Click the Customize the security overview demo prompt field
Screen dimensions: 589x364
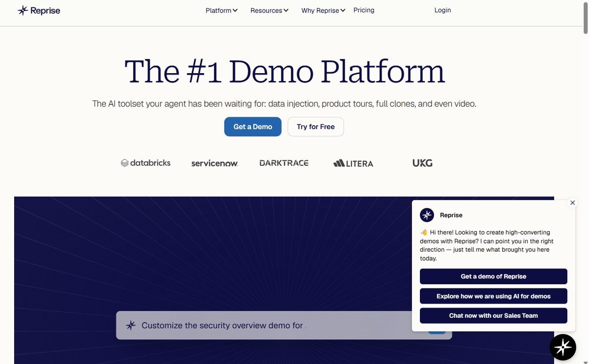coord(284,325)
